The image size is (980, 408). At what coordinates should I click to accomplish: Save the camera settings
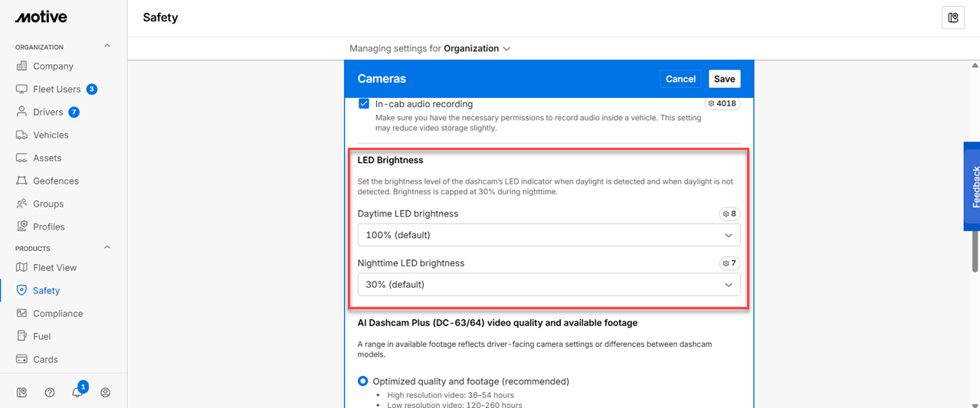click(x=724, y=79)
